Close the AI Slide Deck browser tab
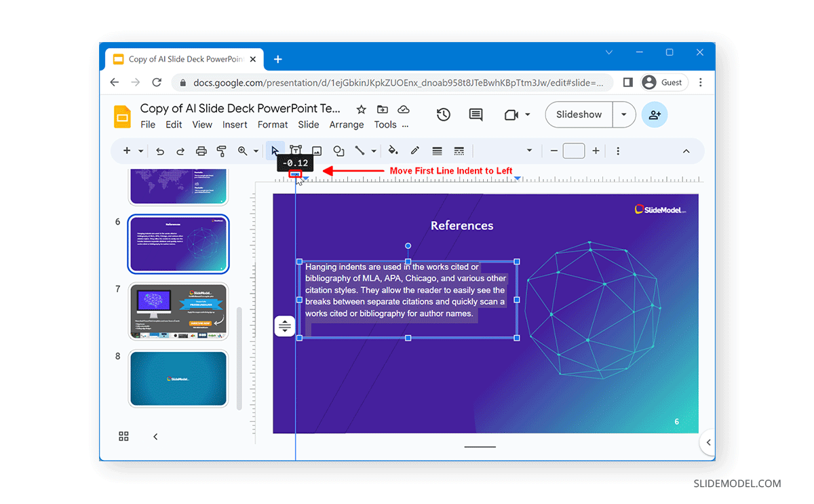This screenshot has width=814, height=504. click(x=253, y=59)
